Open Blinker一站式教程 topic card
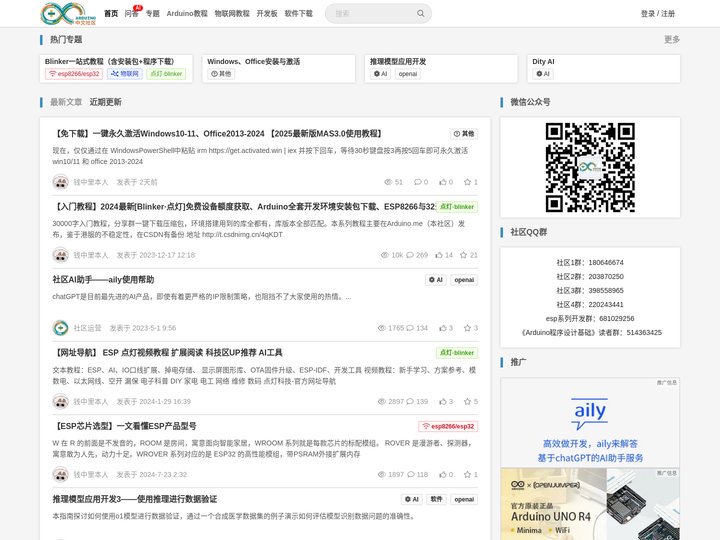This screenshot has width=720, height=540. [116, 68]
